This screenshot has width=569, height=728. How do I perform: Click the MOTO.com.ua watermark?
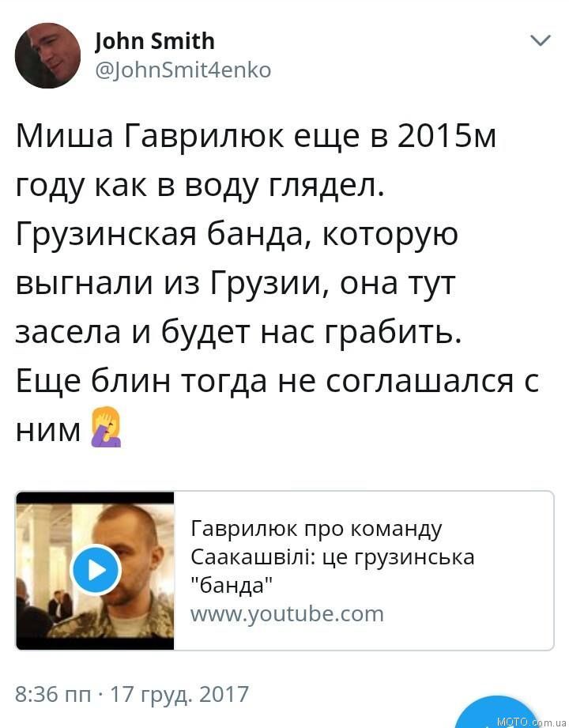(x=531, y=722)
